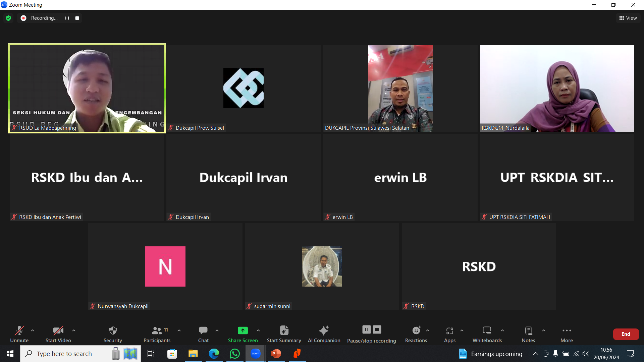Open the Participants panel
The image size is (644, 362).
click(x=157, y=334)
